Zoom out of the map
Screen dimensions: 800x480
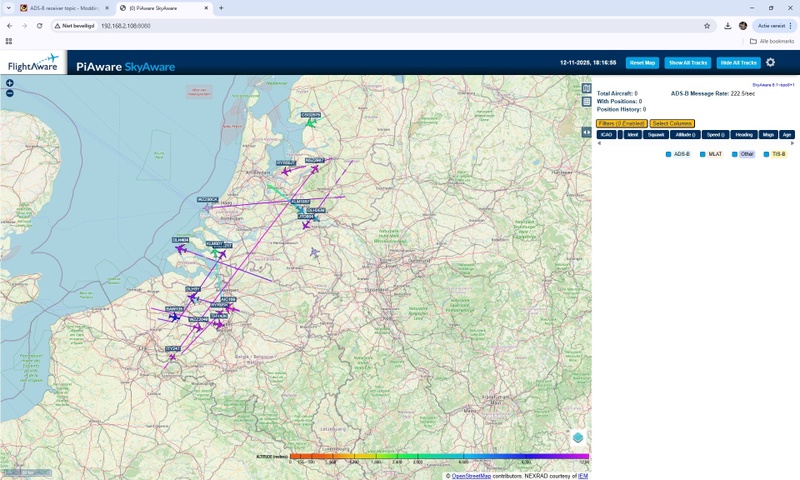pyautogui.click(x=9, y=93)
